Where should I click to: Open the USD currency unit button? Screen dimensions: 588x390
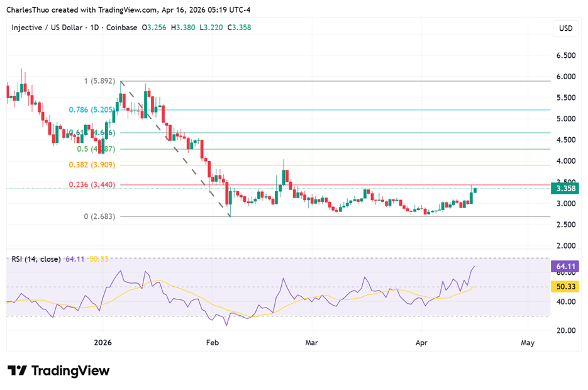(564, 28)
